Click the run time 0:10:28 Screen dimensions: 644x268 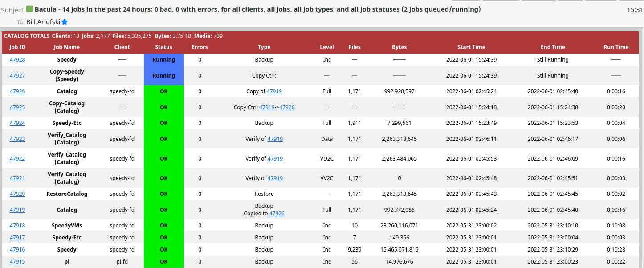pyautogui.click(x=616, y=250)
